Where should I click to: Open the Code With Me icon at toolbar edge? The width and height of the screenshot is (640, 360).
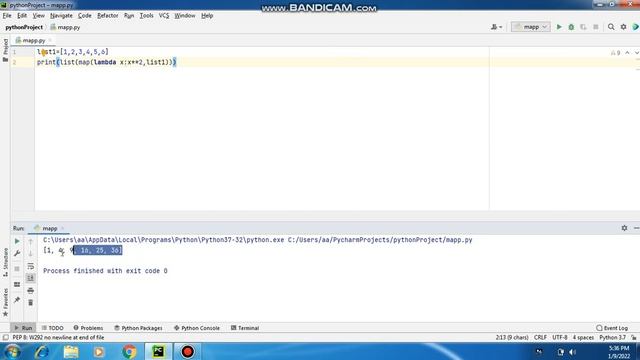pos(636,27)
